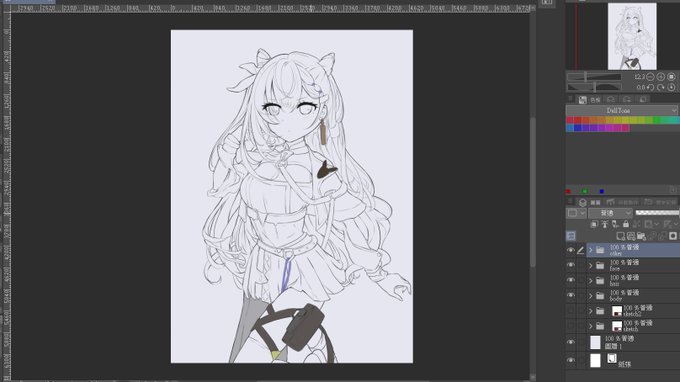Screen dimensions: 680x382
Task: Adjust the Navigator zoom slider
Action: (x=594, y=77)
